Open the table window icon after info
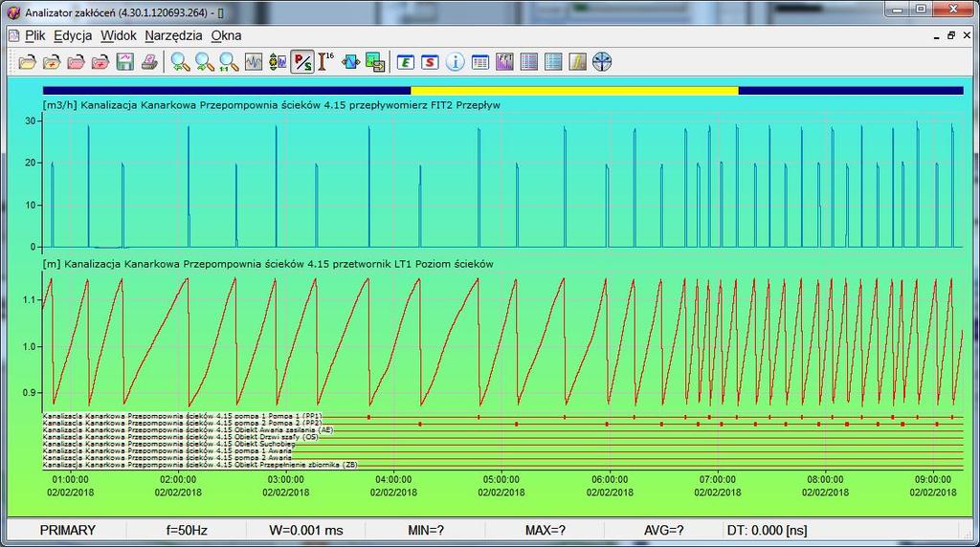The height and width of the screenshot is (547, 980). click(x=480, y=62)
